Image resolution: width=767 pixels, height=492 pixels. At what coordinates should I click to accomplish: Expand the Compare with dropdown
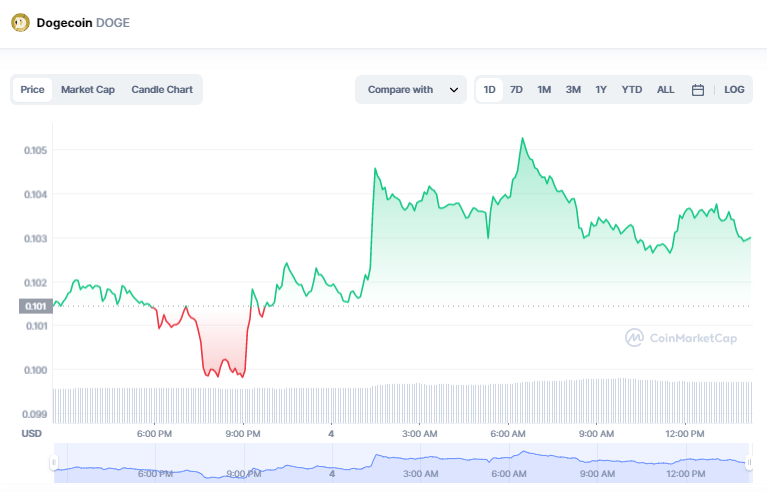[411, 89]
